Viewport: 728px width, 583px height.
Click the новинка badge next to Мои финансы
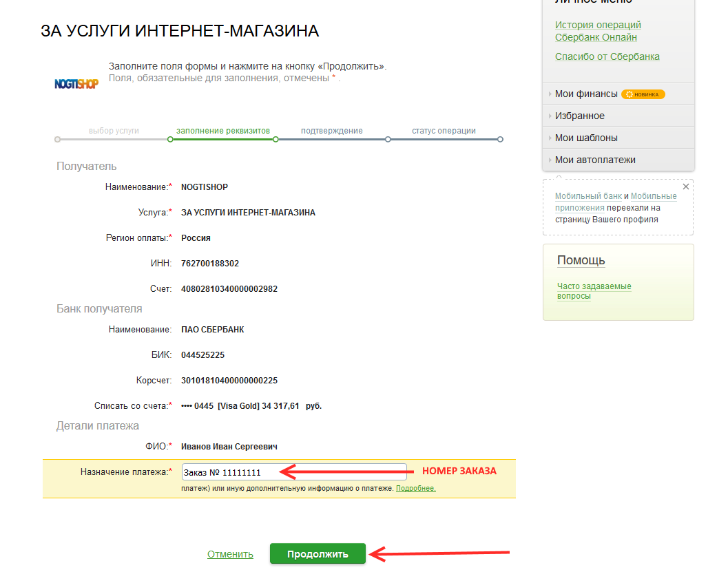point(643,94)
